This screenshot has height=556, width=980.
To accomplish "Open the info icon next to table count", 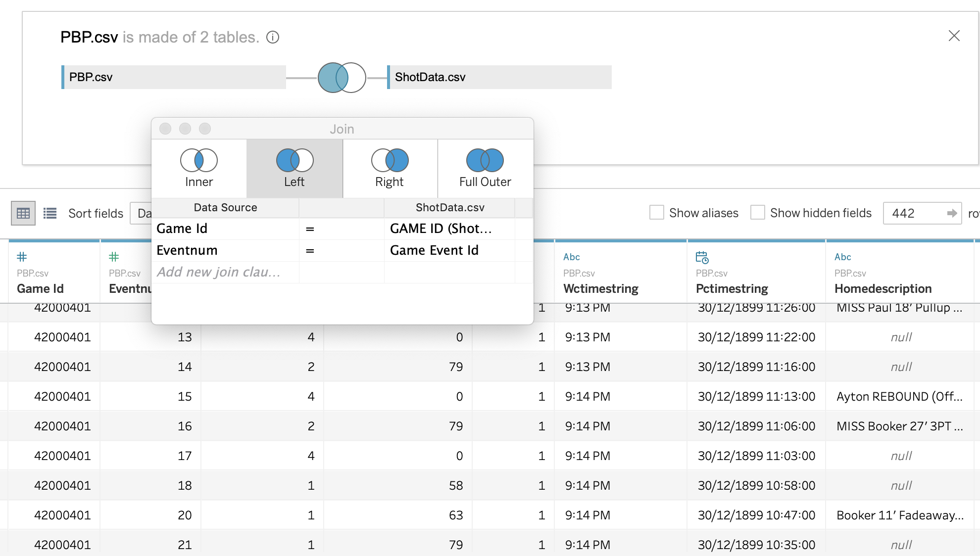I will (273, 37).
